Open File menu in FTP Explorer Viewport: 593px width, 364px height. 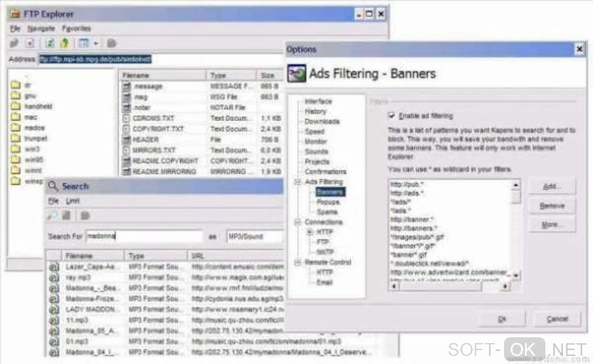(x=15, y=28)
